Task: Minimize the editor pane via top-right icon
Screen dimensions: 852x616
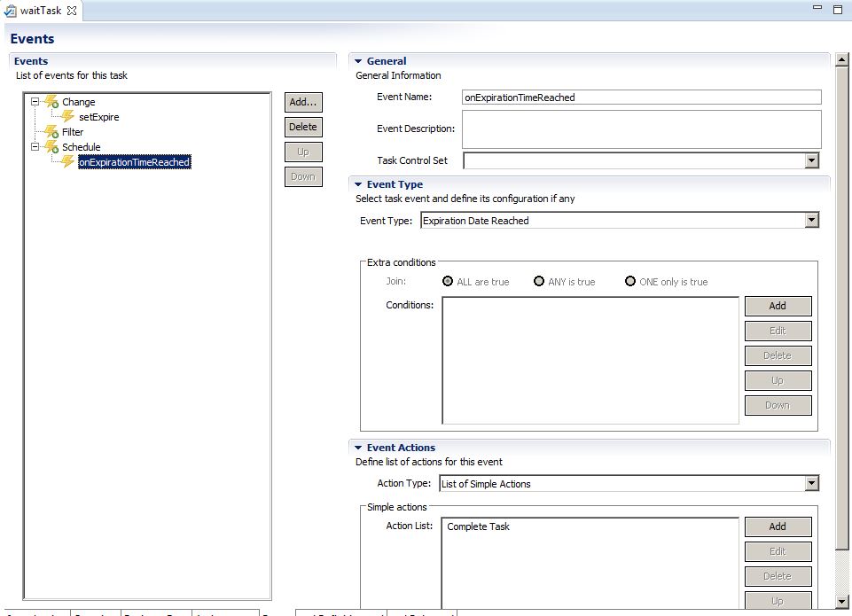Action: (x=817, y=10)
